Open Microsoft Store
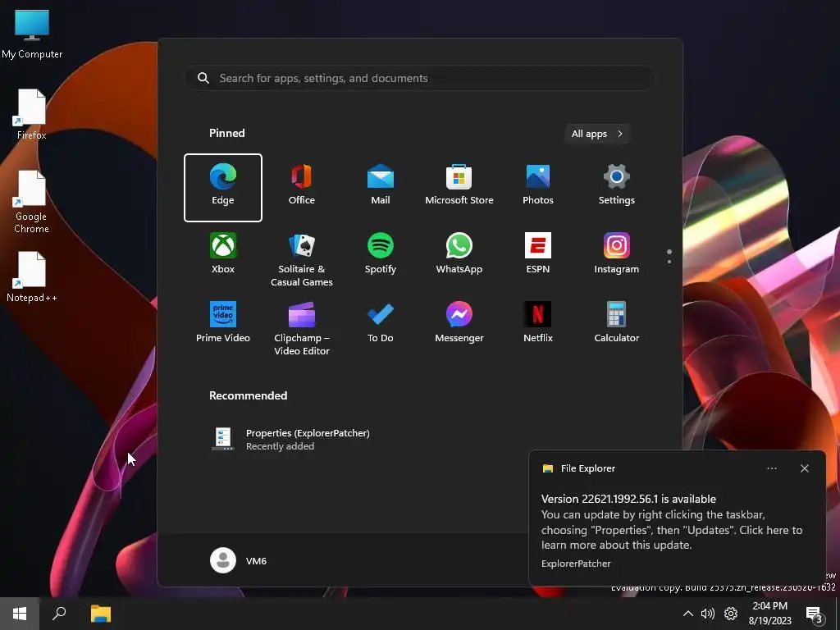840x630 pixels. tap(459, 185)
